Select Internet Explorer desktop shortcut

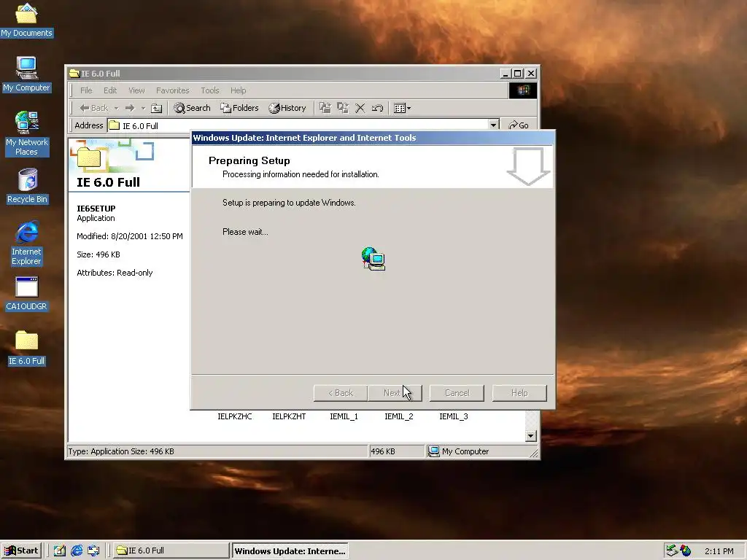pyautogui.click(x=26, y=243)
